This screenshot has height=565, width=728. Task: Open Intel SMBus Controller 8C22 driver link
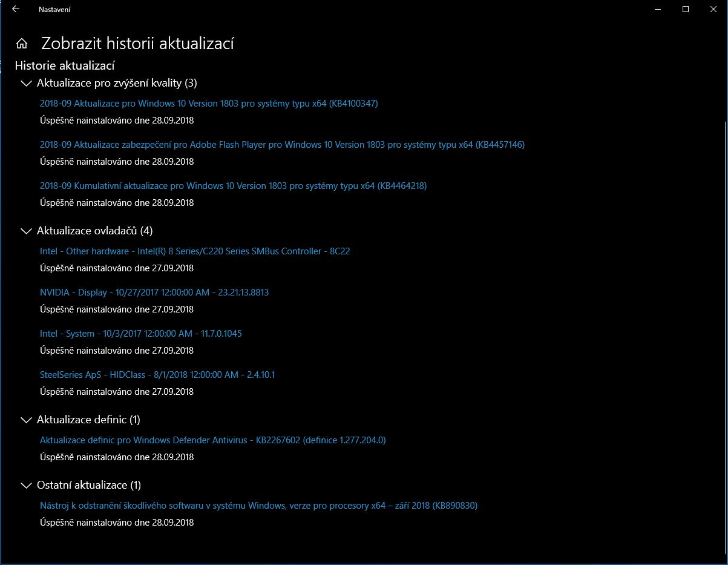195,251
